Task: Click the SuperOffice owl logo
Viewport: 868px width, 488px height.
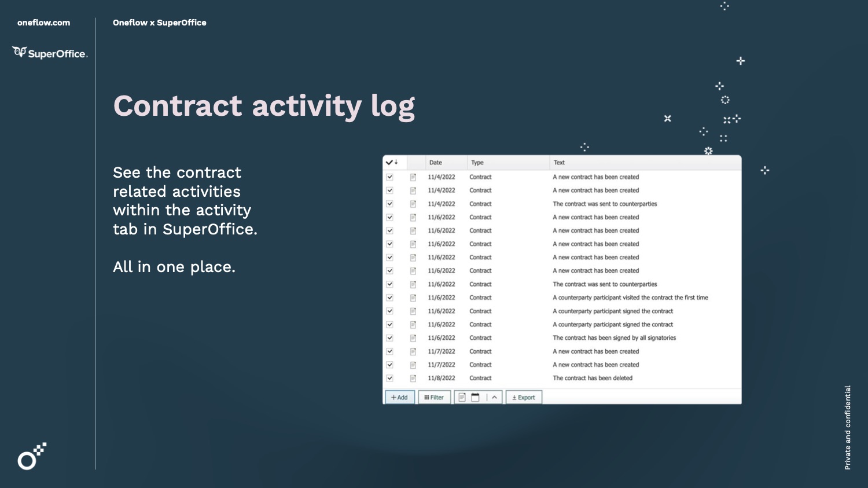Action: click(50, 53)
